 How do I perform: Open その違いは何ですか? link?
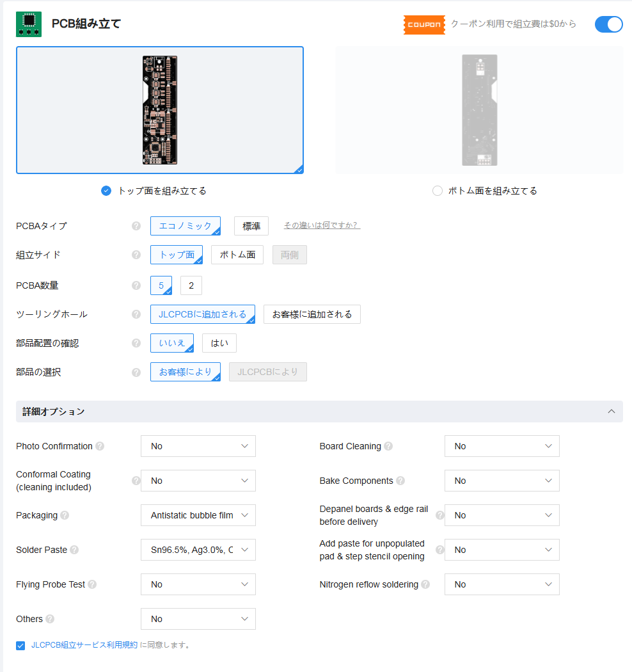click(x=322, y=225)
